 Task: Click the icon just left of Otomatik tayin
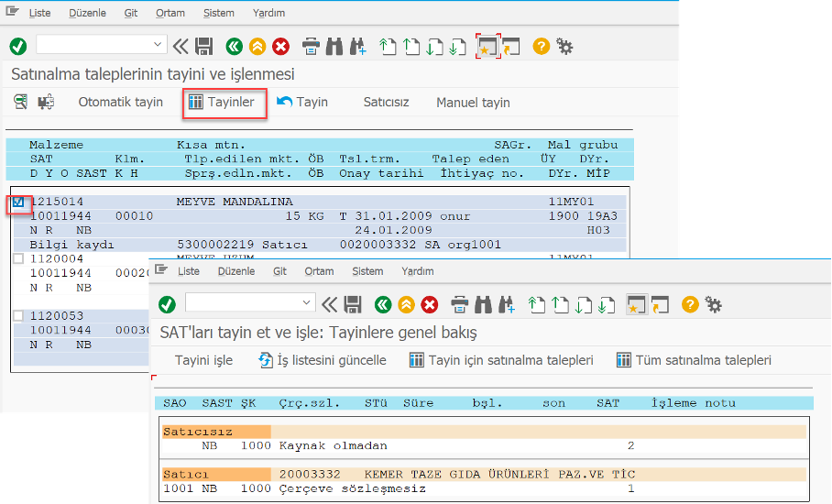point(46,102)
